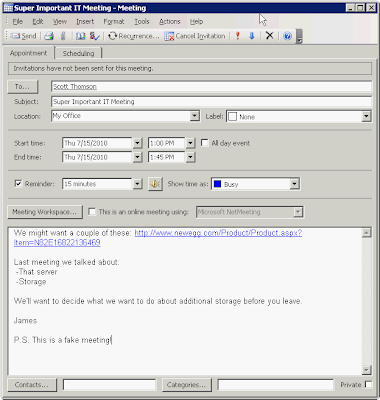The width and height of the screenshot is (380, 400).
Task: Click the Categories... button
Action: pyautogui.click(x=187, y=385)
